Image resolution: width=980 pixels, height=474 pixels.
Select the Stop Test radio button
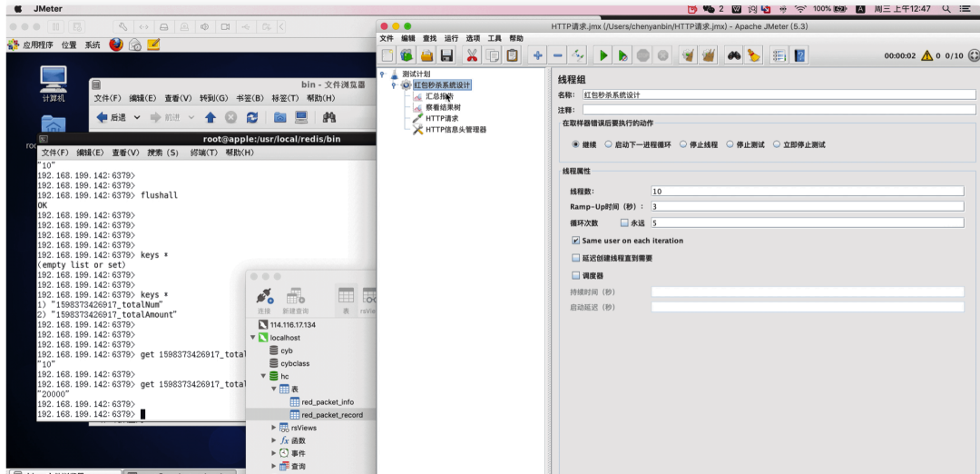730,144
